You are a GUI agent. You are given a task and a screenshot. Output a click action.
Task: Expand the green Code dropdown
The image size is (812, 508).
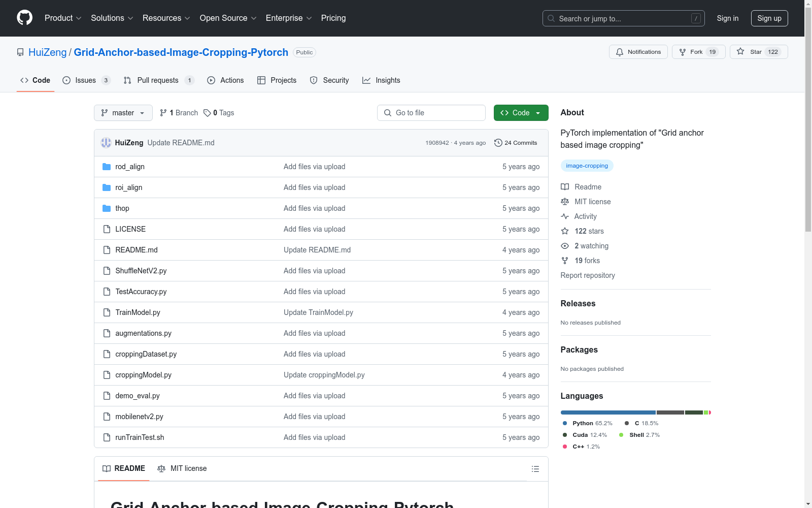[521, 113]
